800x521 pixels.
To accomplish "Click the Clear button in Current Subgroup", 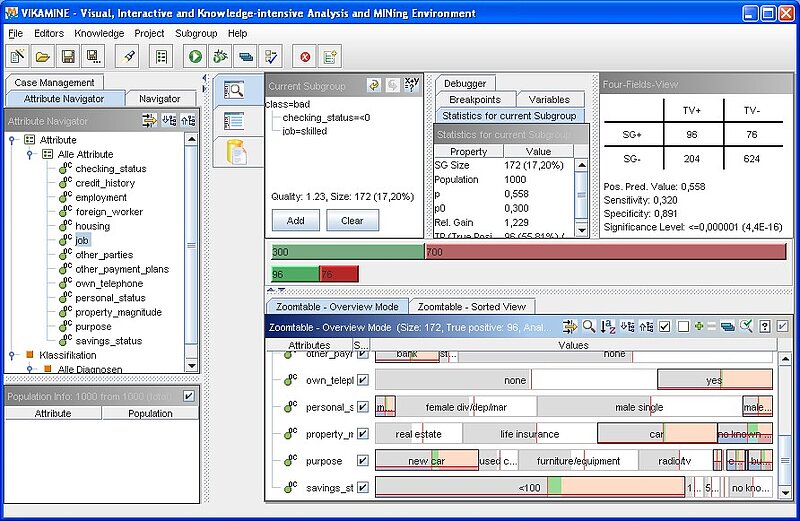I will click(352, 221).
